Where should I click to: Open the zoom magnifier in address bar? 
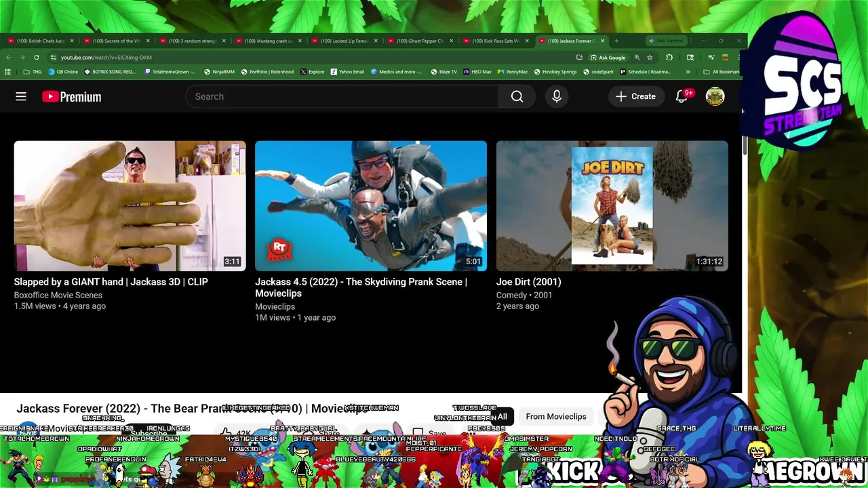point(637,58)
